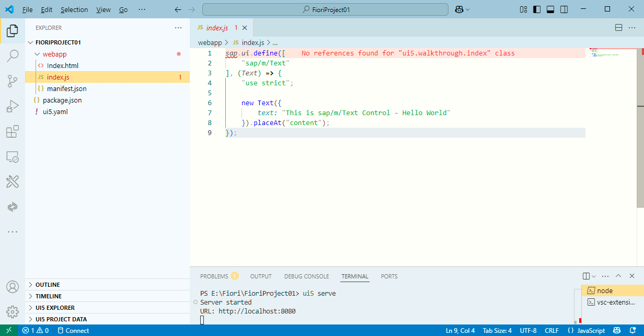Select the vsc-extensi... terminal instance

[x=613, y=302]
